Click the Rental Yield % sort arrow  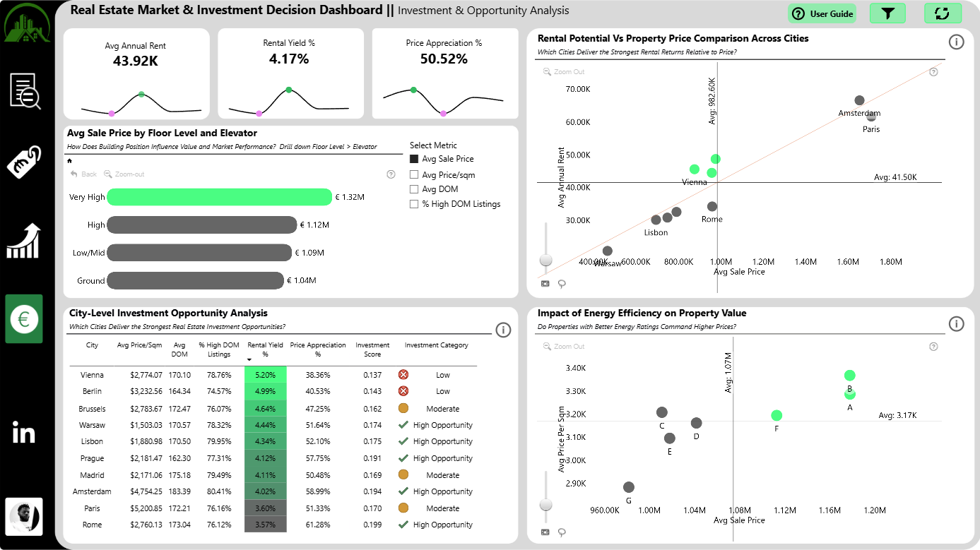pos(251,360)
